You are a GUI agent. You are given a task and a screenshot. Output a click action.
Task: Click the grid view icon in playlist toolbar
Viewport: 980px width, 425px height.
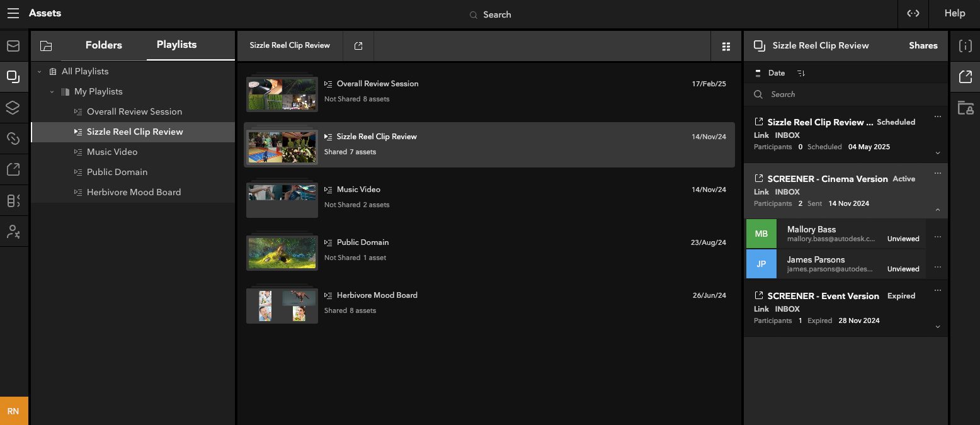click(x=726, y=46)
